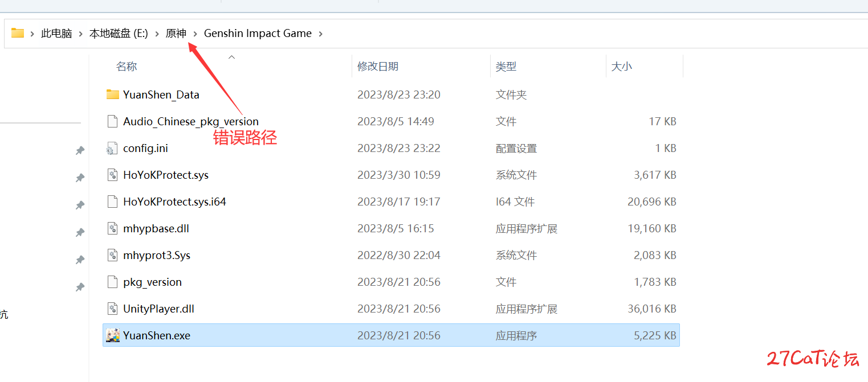
Task: Sort by 名称 column header
Action: (127, 67)
